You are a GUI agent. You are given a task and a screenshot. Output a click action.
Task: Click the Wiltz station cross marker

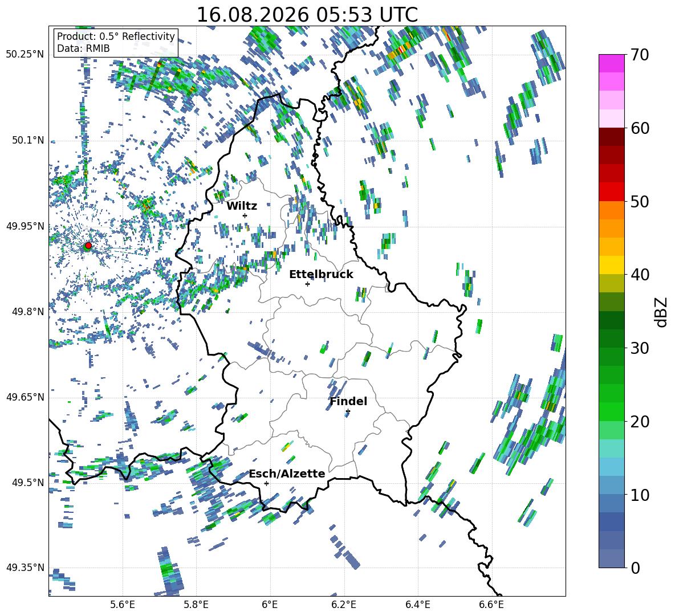(245, 215)
